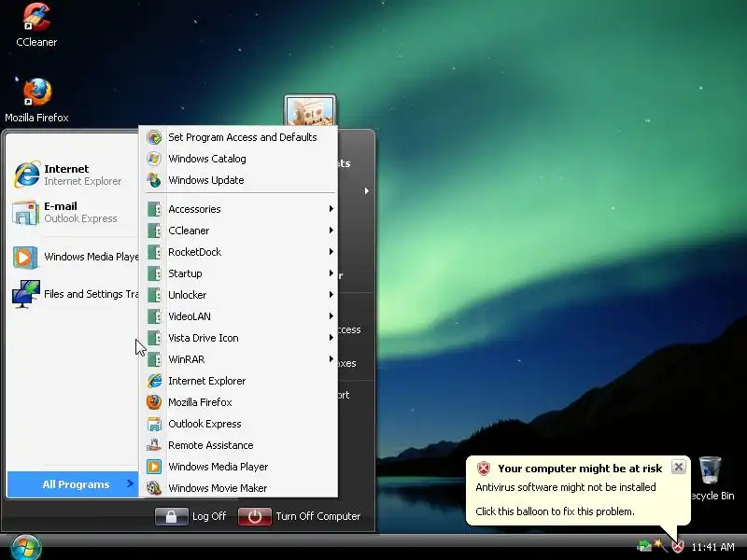Open the CCleaner desktop shortcut icon
Image resolution: width=747 pixels, height=560 pixels.
click(x=36, y=17)
